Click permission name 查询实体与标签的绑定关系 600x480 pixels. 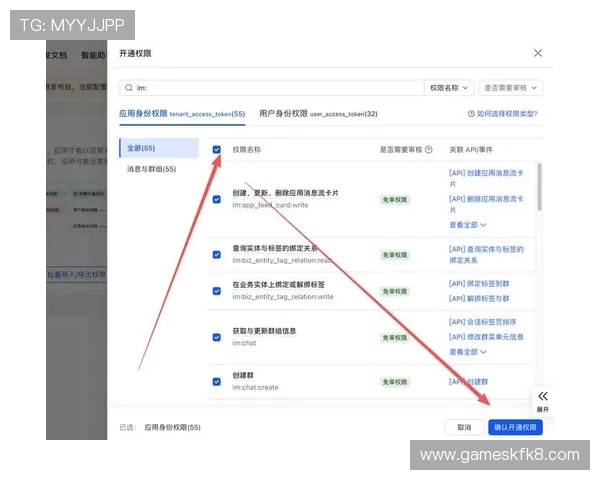pos(275,248)
